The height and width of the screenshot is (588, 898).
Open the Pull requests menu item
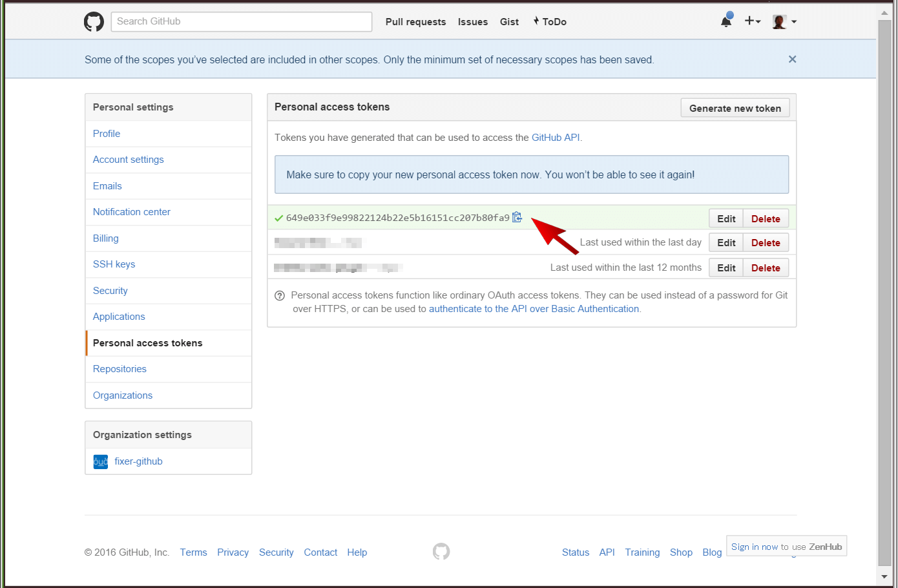415,21
